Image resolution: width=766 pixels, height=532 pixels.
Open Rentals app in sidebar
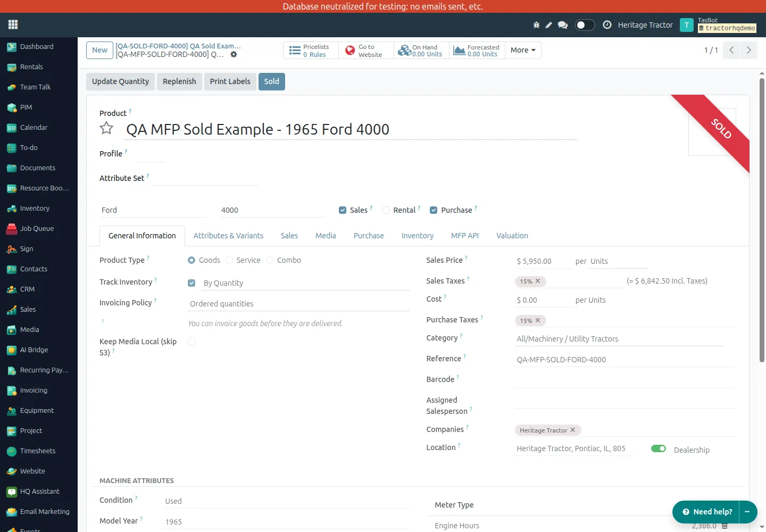tap(38, 67)
